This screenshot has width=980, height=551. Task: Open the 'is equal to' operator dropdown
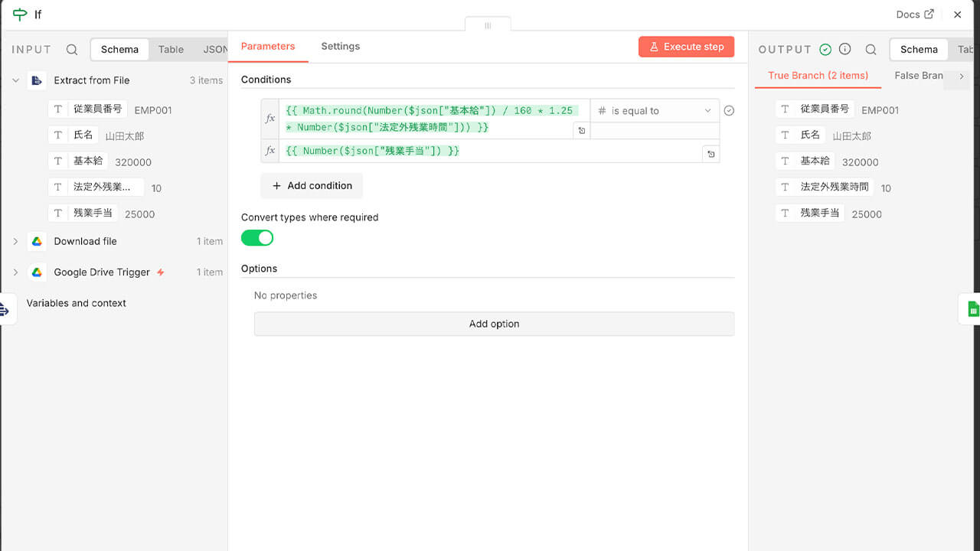[655, 111]
